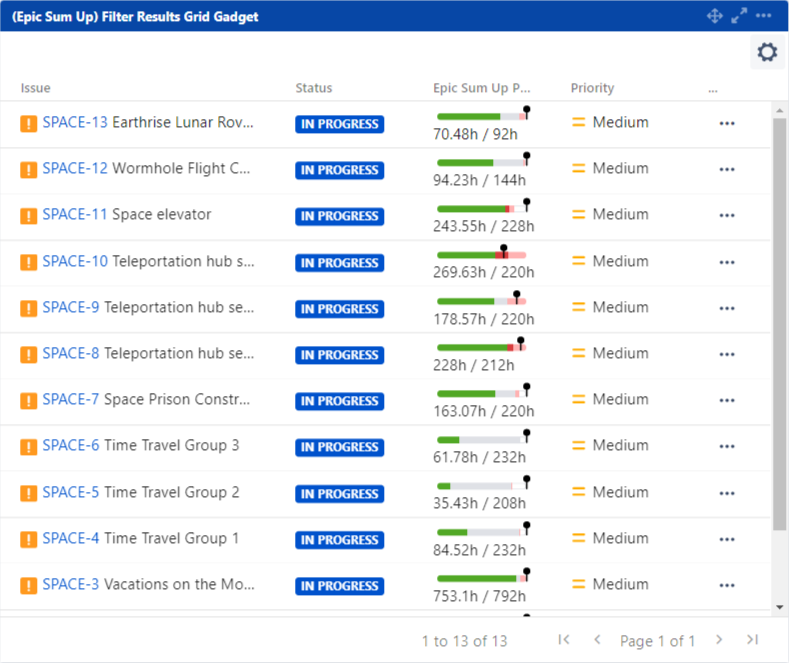The width and height of the screenshot is (789, 663).
Task: Click the scrollbar down arrow
Action: (780, 606)
